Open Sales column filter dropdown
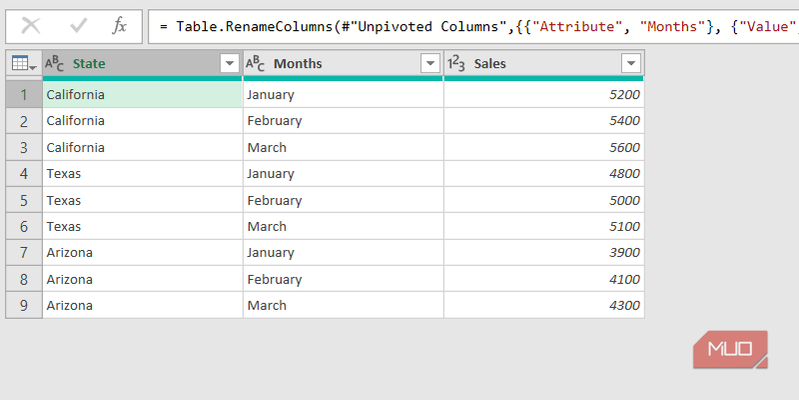The height and width of the screenshot is (400, 799). (631, 64)
